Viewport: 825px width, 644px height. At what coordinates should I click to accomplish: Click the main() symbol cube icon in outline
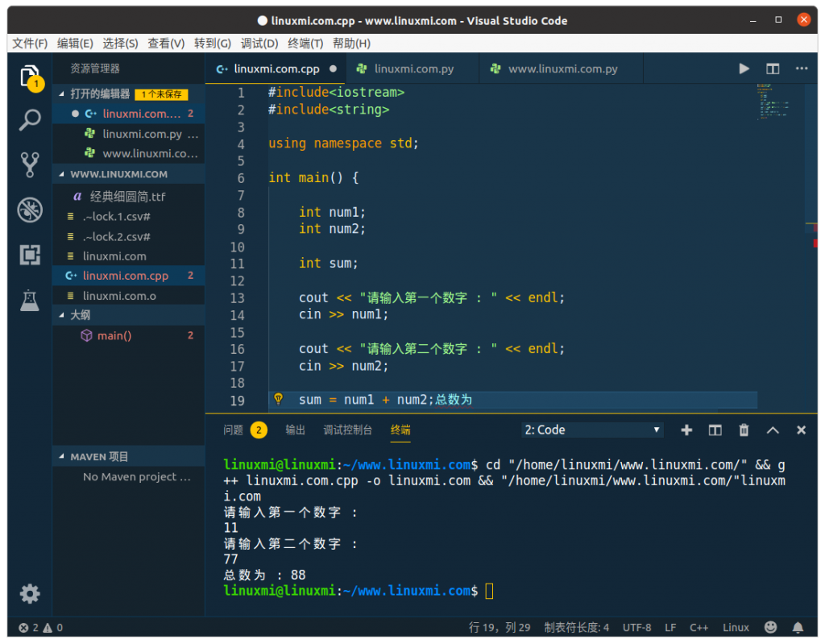pyautogui.click(x=86, y=335)
